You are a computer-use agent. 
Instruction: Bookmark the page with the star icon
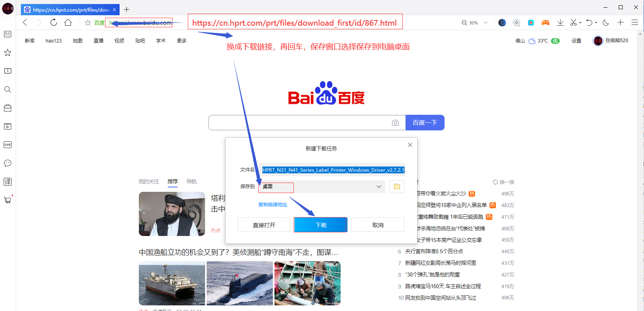(88, 23)
